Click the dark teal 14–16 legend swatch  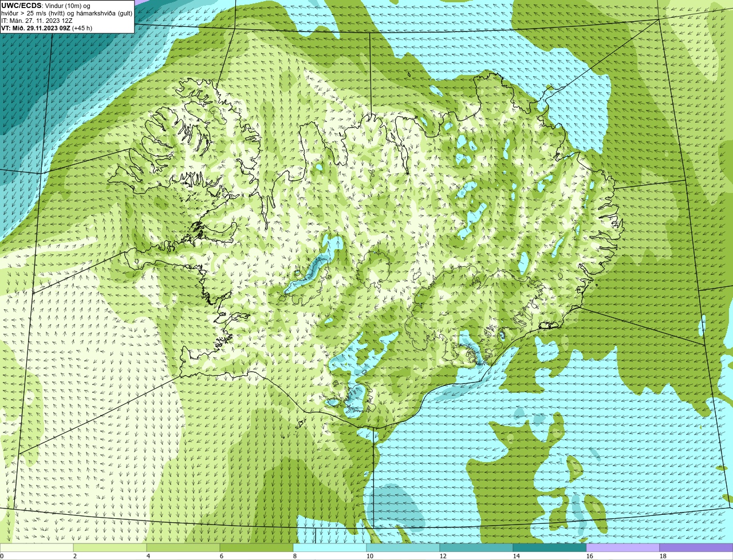pos(550,548)
